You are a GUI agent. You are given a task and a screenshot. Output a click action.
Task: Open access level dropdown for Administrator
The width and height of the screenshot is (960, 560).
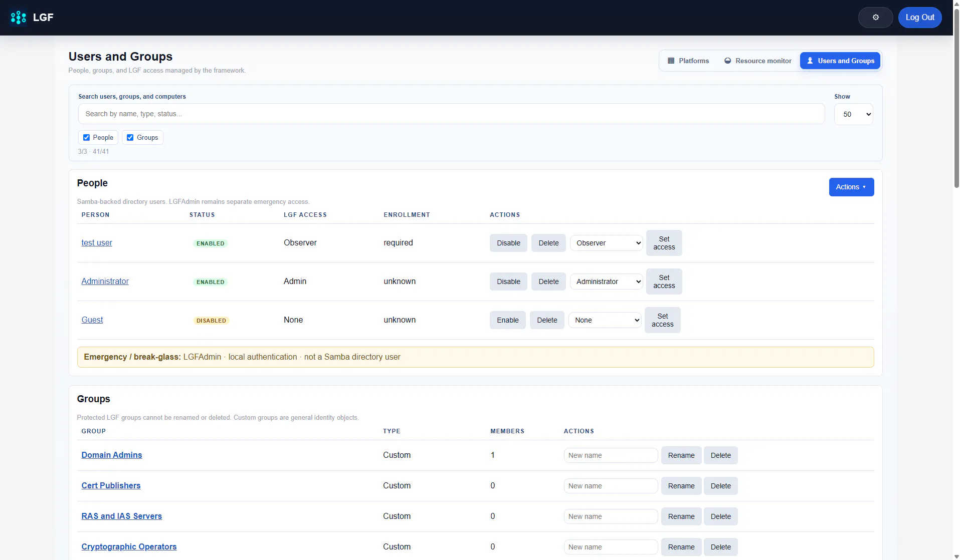click(x=606, y=282)
